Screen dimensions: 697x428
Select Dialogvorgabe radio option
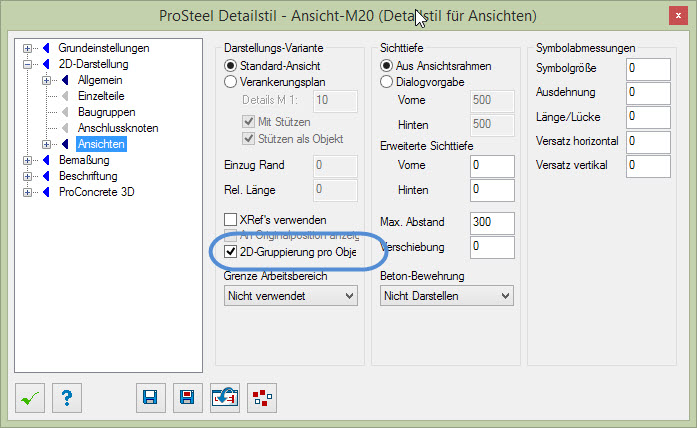coord(386,82)
